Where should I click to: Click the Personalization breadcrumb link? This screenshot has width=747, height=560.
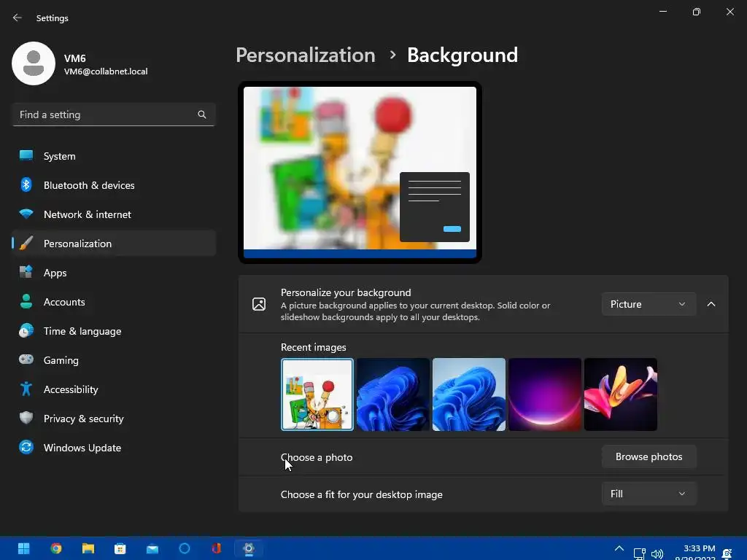pos(306,55)
